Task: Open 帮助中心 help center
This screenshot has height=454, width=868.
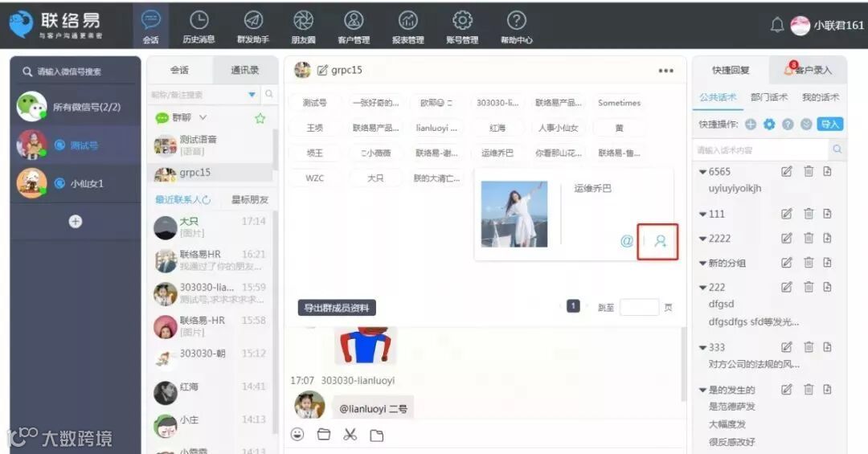Action: (517, 27)
